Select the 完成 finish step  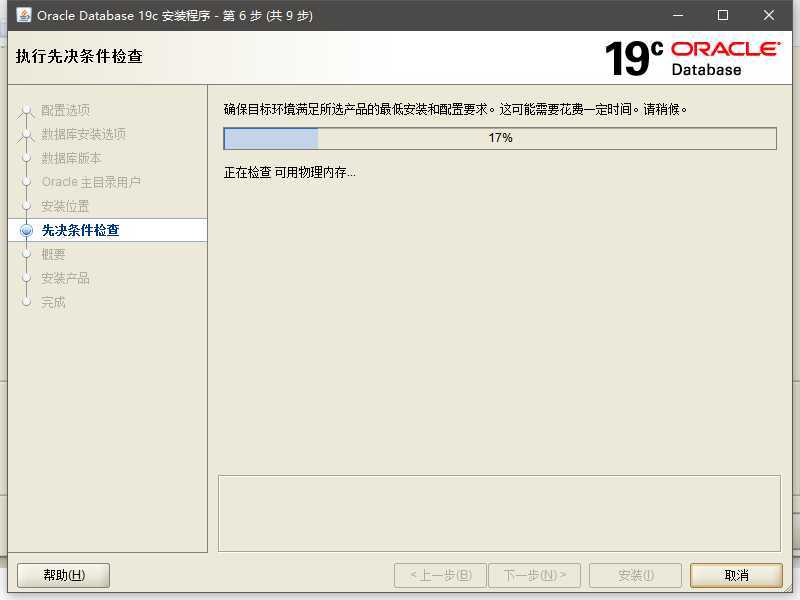pos(53,302)
